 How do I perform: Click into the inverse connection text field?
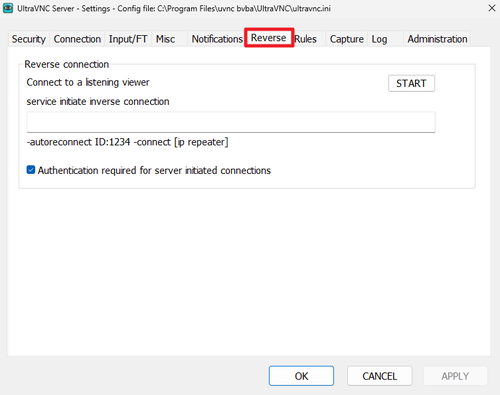click(x=231, y=122)
